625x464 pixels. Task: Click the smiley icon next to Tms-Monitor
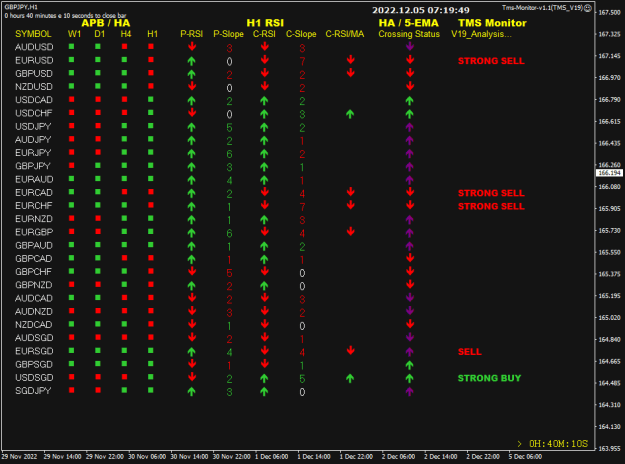[588, 8]
